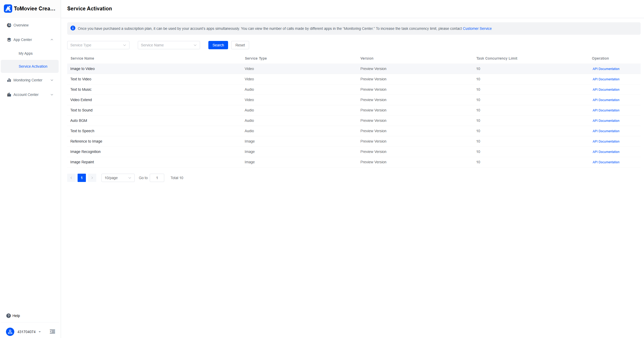Viewport: 644px width, 338px height.
Task: Open Overview via its pie chart icon
Action: point(9,25)
